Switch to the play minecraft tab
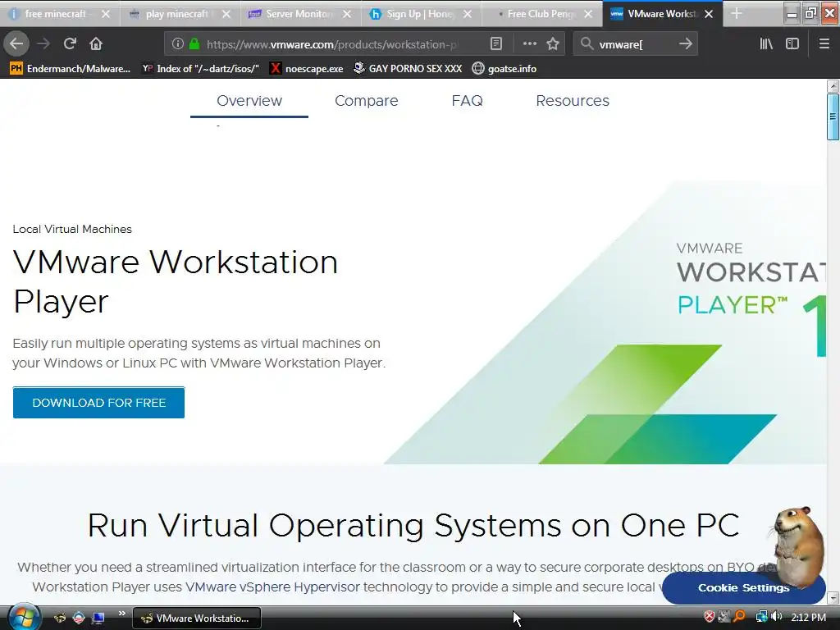Screen dimensions: 840x630 tap(174, 14)
